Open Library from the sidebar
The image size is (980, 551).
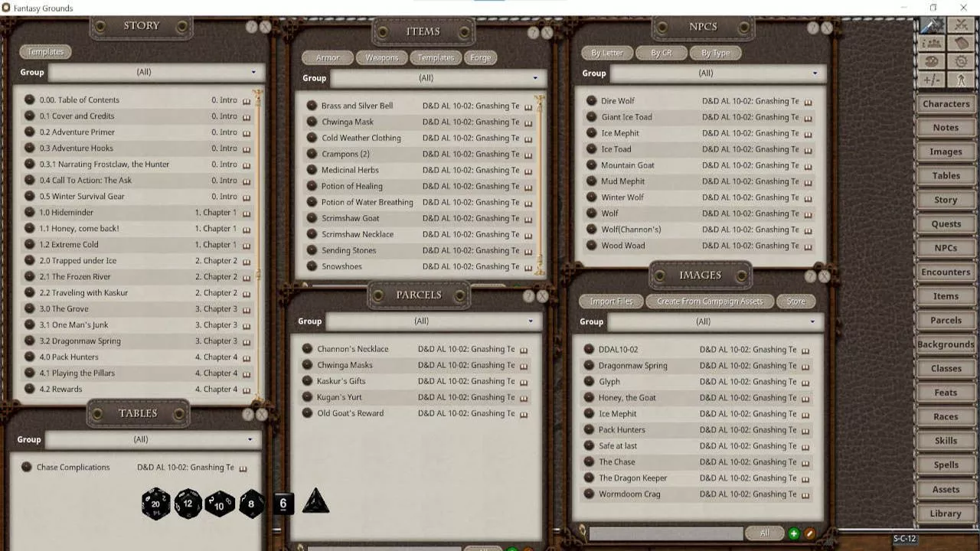point(946,514)
